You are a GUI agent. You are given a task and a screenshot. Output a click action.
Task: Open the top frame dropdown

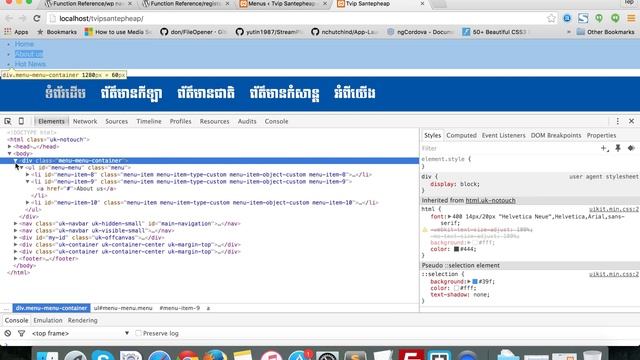[x=80, y=333]
